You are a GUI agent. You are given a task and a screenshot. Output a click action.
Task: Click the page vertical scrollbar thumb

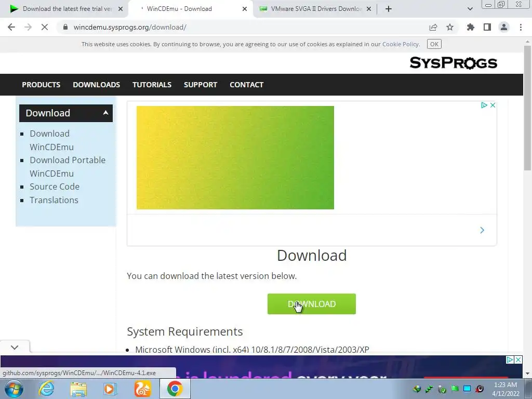[x=527, y=108]
